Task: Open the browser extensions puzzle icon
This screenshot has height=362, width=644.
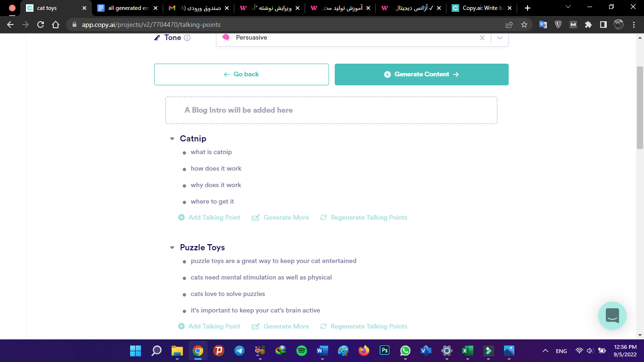Action: click(588, 25)
